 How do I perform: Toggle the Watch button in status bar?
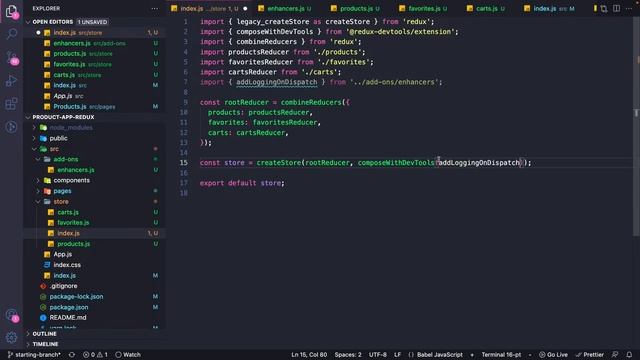pos(128,355)
